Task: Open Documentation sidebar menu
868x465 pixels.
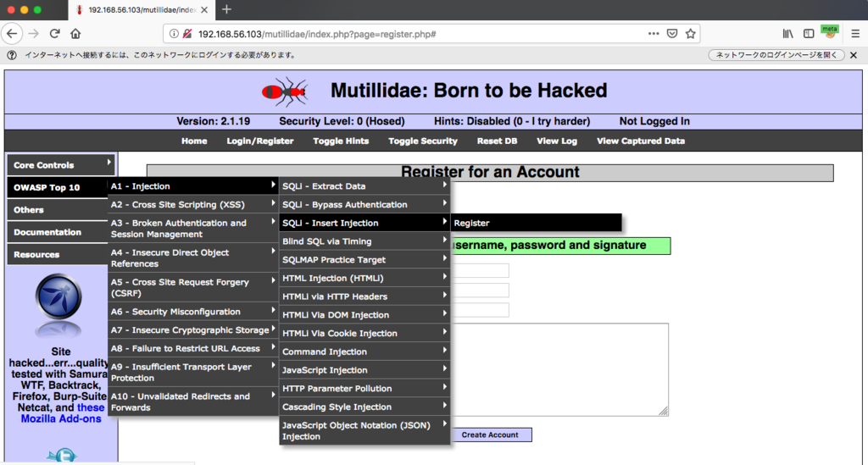Action: tap(58, 232)
